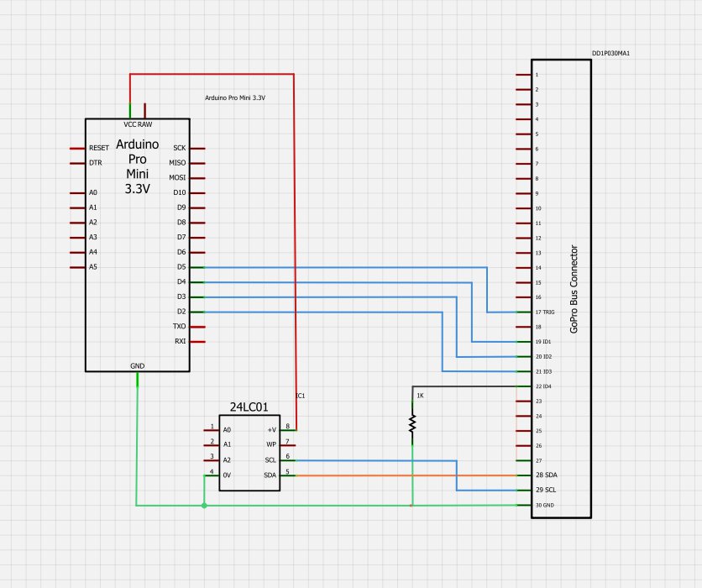Select the Arduino DTR pin
Screen dimensions: 702x588
(x=77, y=162)
